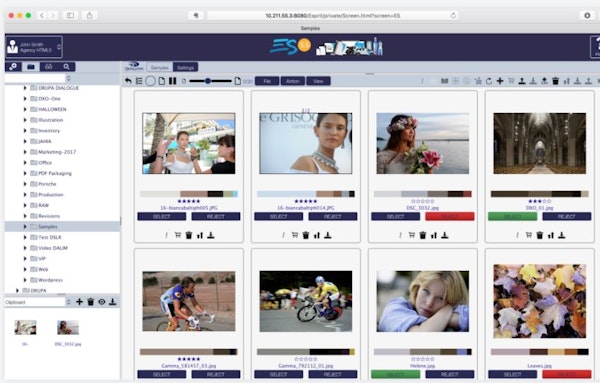Click SELECT under 16-biancabaltiph014.JPG
This screenshot has width=600, height=383.
pyautogui.click(x=278, y=217)
